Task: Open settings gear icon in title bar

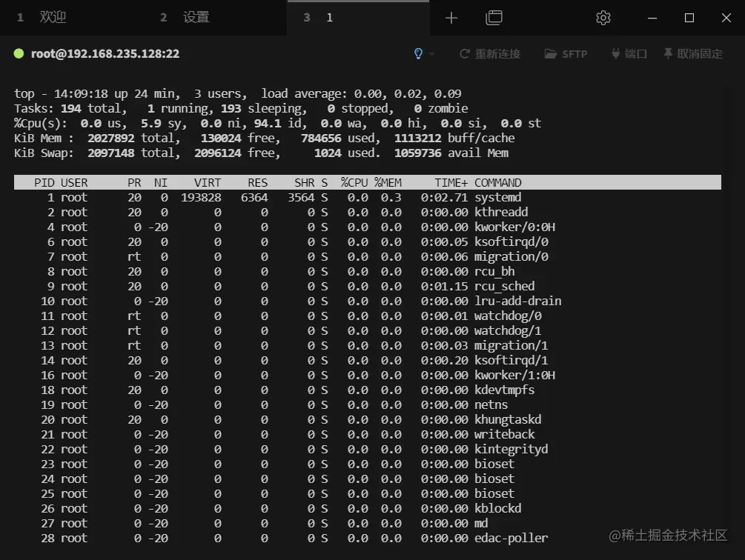Action: [x=603, y=18]
